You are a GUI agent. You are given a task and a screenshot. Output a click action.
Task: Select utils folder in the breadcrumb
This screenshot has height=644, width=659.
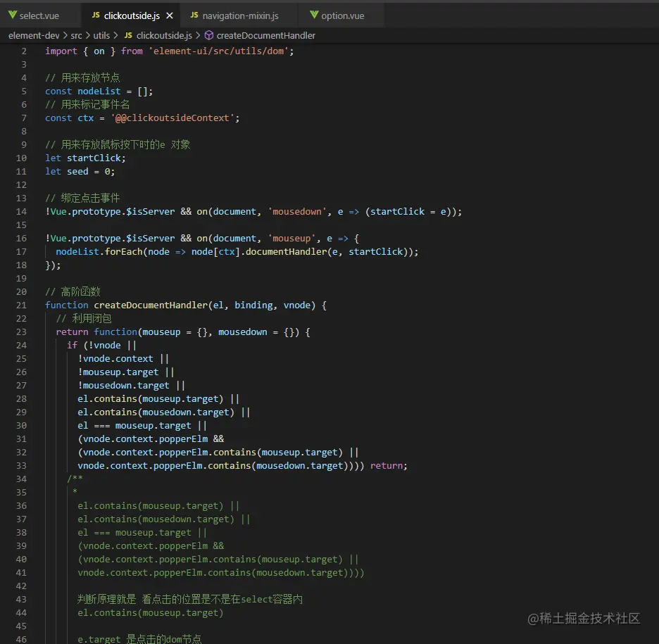101,36
